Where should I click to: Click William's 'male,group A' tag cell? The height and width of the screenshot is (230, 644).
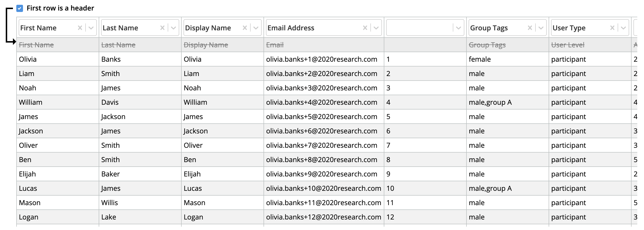tap(507, 102)
